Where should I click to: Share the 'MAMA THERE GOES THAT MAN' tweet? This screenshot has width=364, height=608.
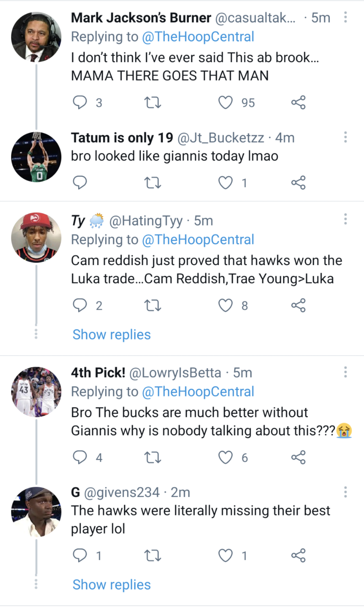tap(298, 103)
